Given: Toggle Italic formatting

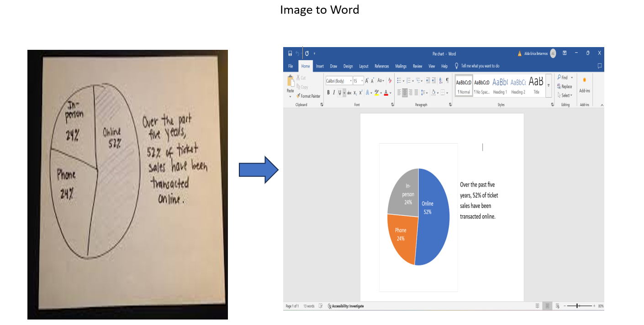Looking at the screenshot, I should coord(333,93).
